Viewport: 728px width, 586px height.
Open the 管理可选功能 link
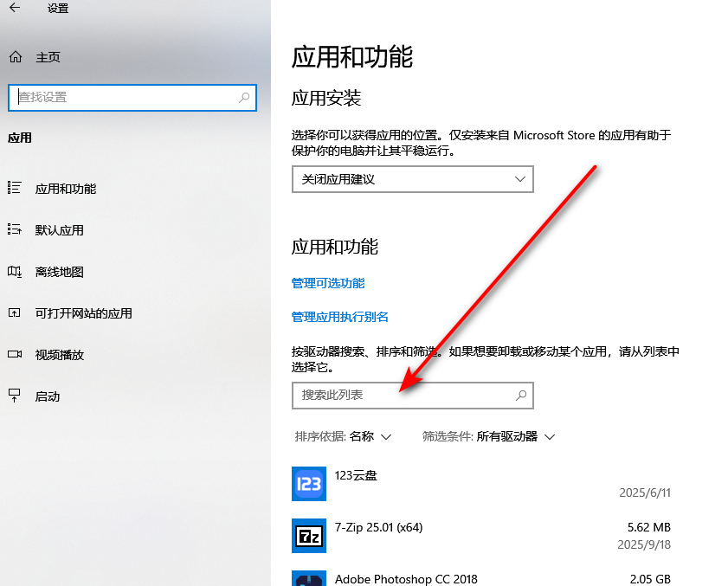[x=328, y=283]
